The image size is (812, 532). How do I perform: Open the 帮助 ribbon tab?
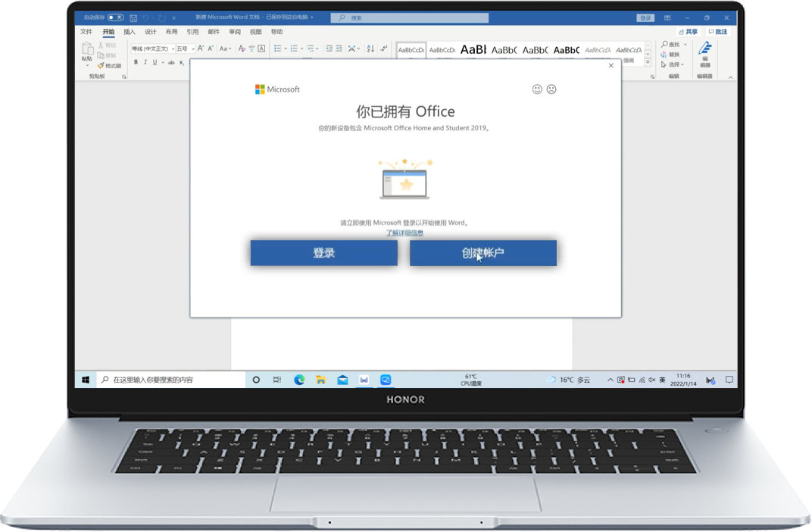pyautogui.click(x=277, y=32)
